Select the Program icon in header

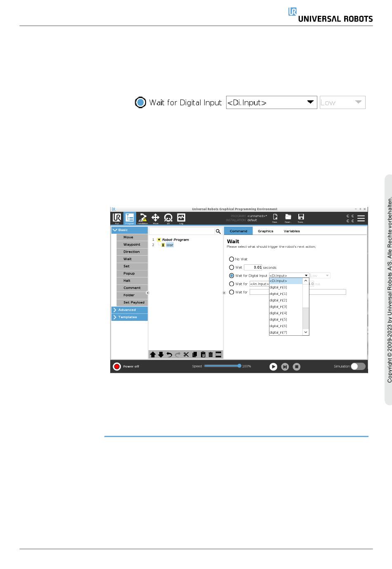pyautogui.click(x=130, y=218)
